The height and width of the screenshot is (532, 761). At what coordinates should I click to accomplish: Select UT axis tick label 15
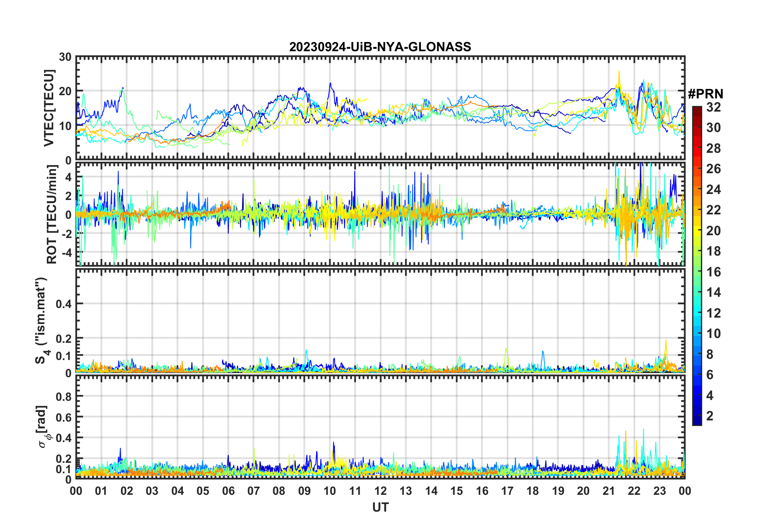point(457,491)
